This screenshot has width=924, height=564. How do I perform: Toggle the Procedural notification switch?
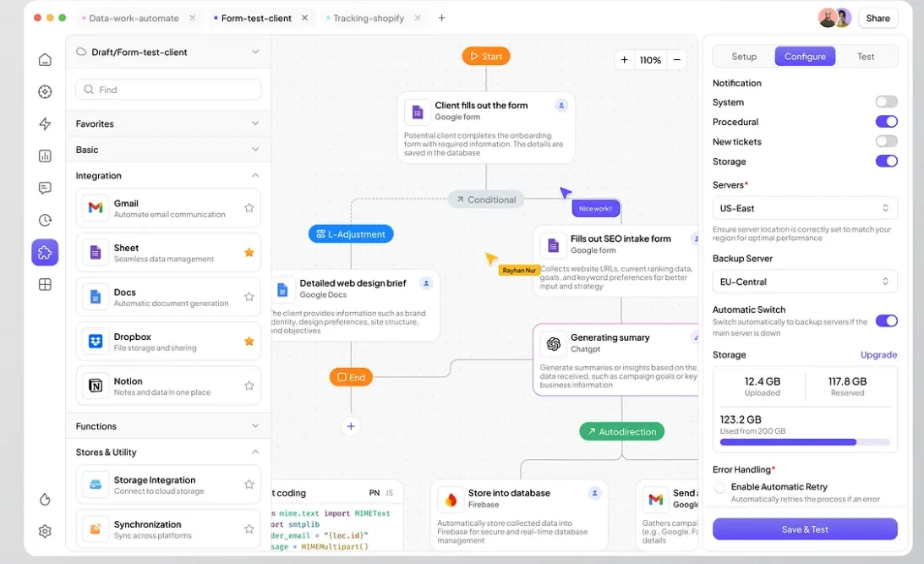coord(886,122)
